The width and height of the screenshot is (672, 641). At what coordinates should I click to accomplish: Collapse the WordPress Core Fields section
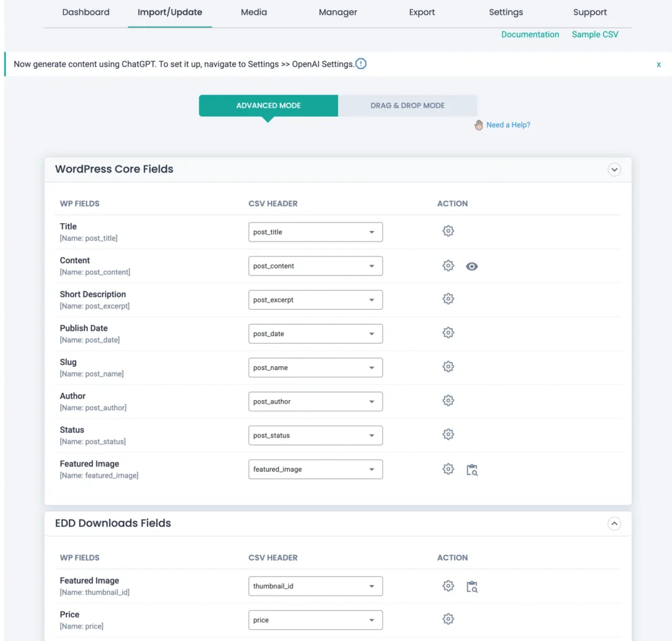[x=614, y=169]
